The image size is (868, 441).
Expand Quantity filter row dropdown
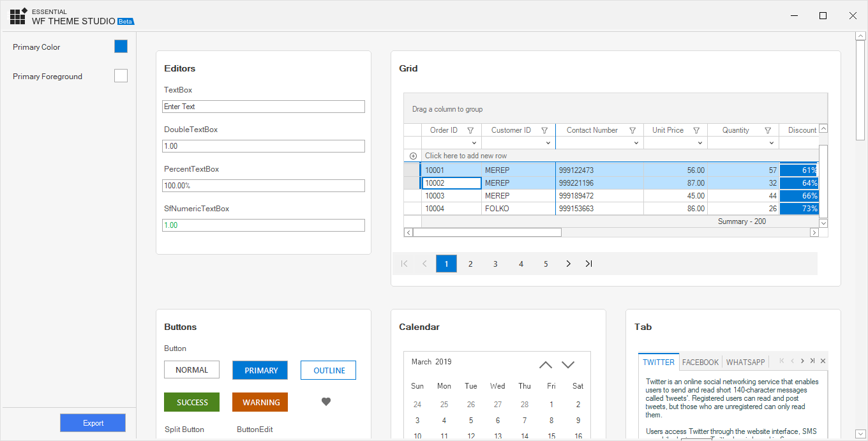coord(772,143)
